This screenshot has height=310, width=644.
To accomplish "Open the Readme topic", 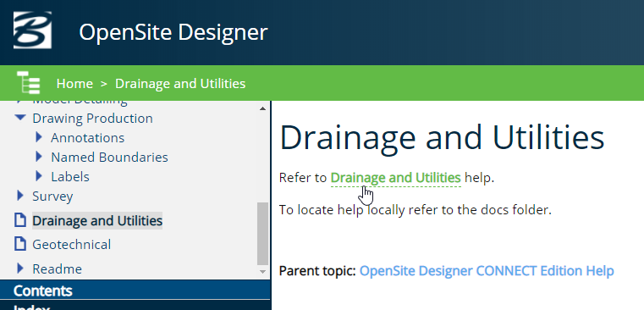I will click(57, 268).
